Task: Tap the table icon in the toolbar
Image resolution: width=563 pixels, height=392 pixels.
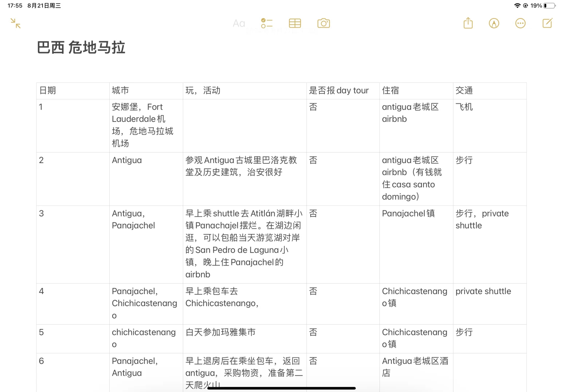Action: tap(295, 23)
